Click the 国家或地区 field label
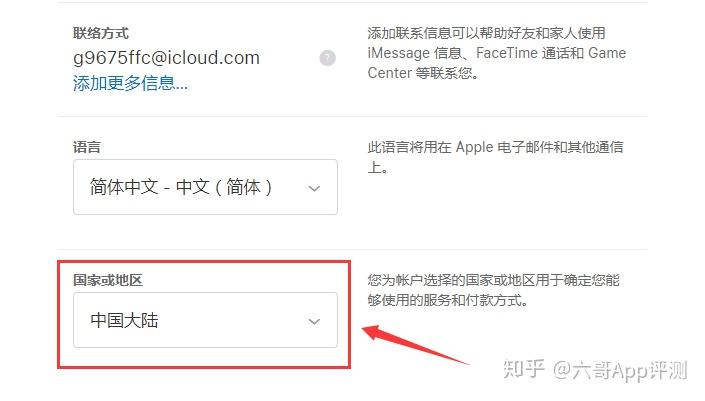Screen dimensions: 705x401 click(108, 280)
